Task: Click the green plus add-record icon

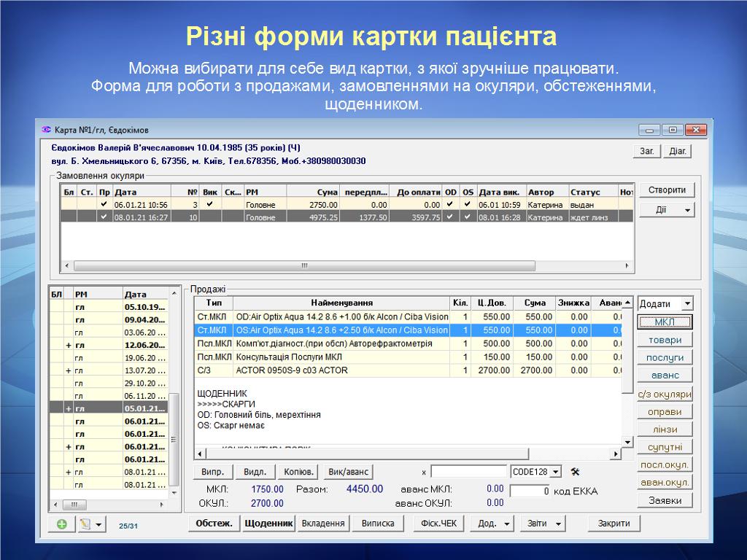Action: click(x=61, y=524)
